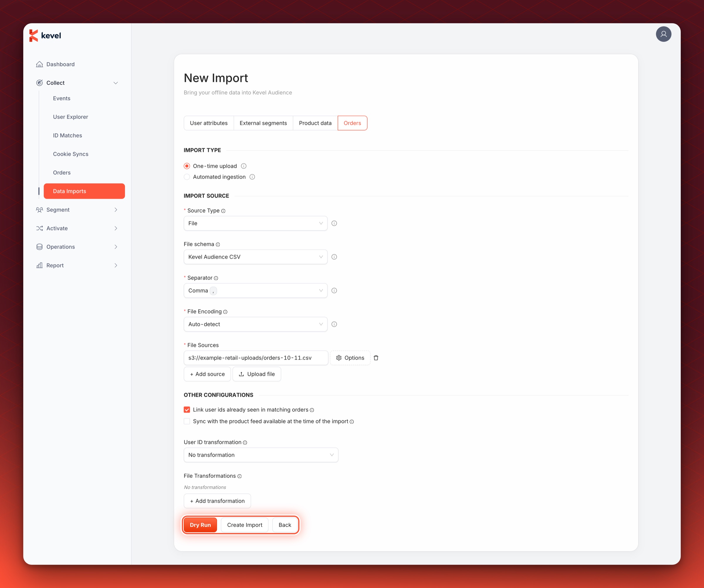Open the User ID transformation dropdown

point(261,455)
